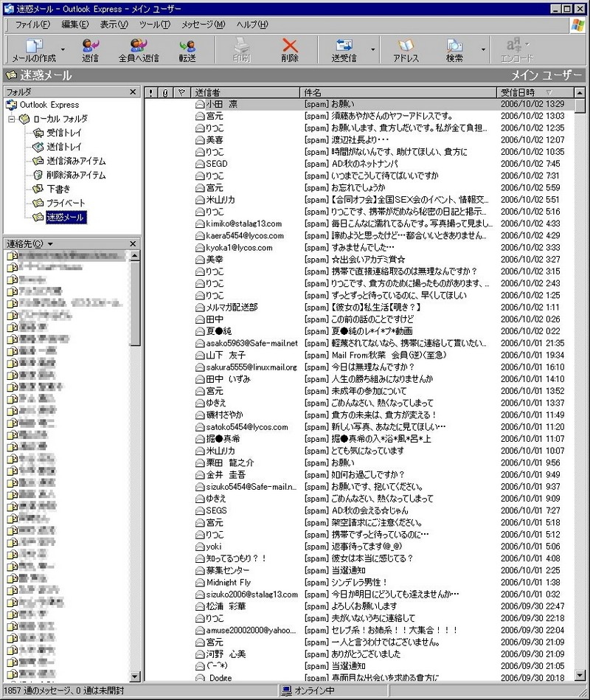
Task: Click the 返信 reply toolbar icon
Action: 90,46
